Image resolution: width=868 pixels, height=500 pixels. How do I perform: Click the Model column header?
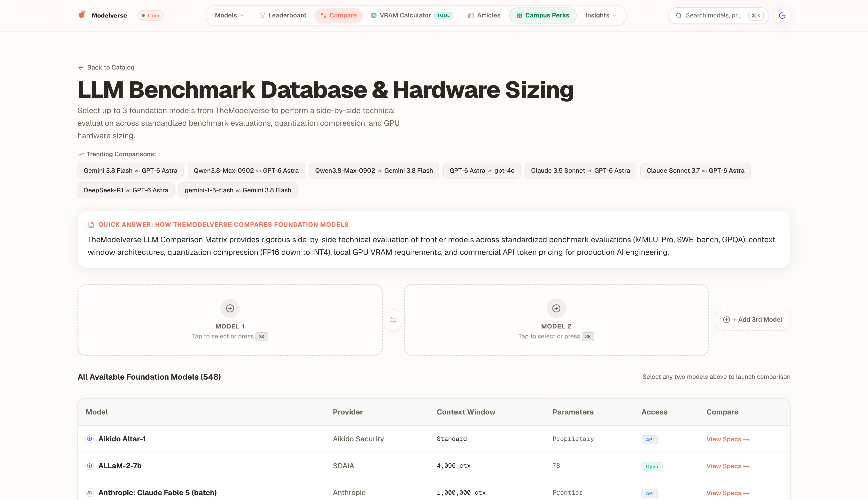coord(96,412)
